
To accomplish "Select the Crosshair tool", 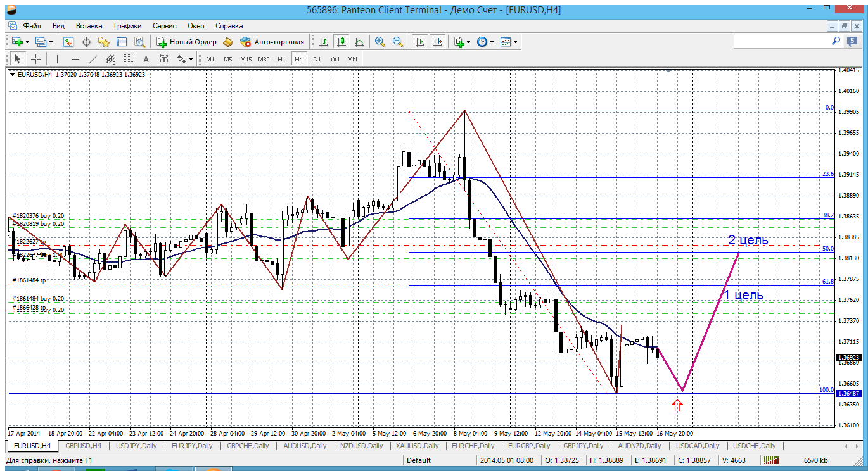I will click(36, 59).
